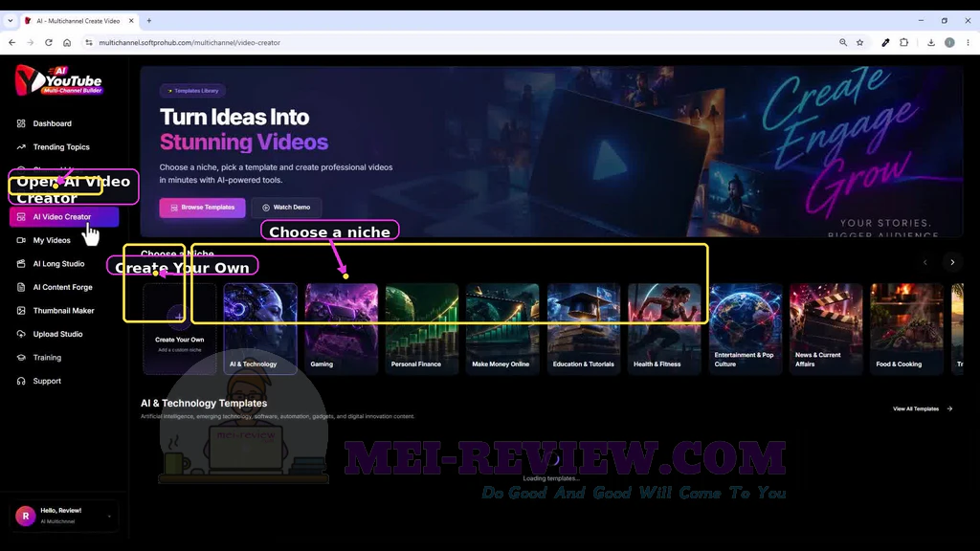Image resolution: width=980 pixels, height=551 pixels.
Task: Open View All Templates link
Action: point(923,408)
